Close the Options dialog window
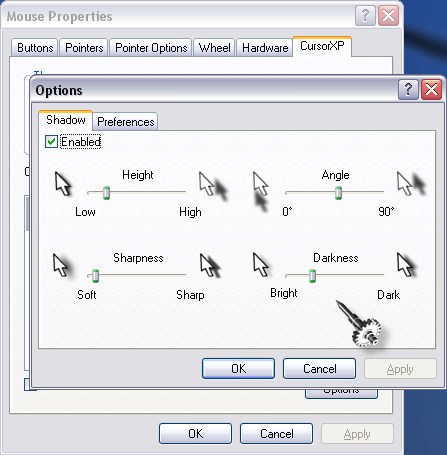The width and height of the screenshot is (447, 455). click(x=431, y=89)
